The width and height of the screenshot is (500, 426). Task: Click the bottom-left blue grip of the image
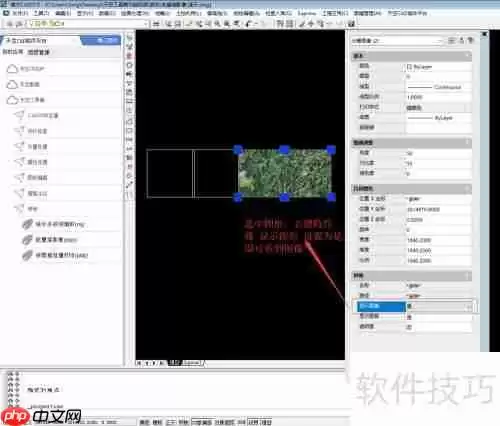[238, 197]
